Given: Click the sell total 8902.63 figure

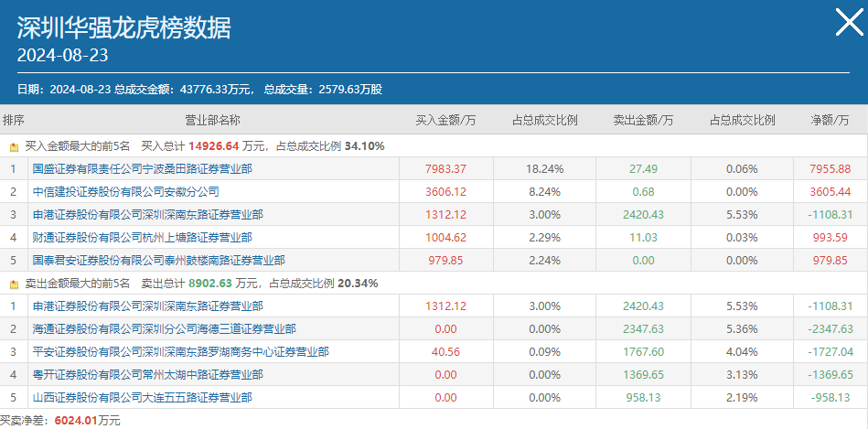Looking at the screenshot, I should coord(209,284).
